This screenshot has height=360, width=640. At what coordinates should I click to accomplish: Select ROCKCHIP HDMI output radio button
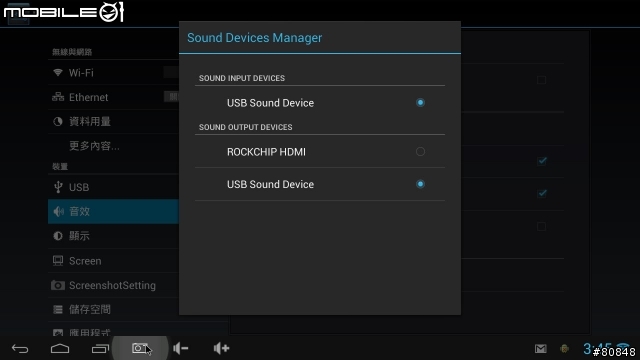(x=420, y=151)
